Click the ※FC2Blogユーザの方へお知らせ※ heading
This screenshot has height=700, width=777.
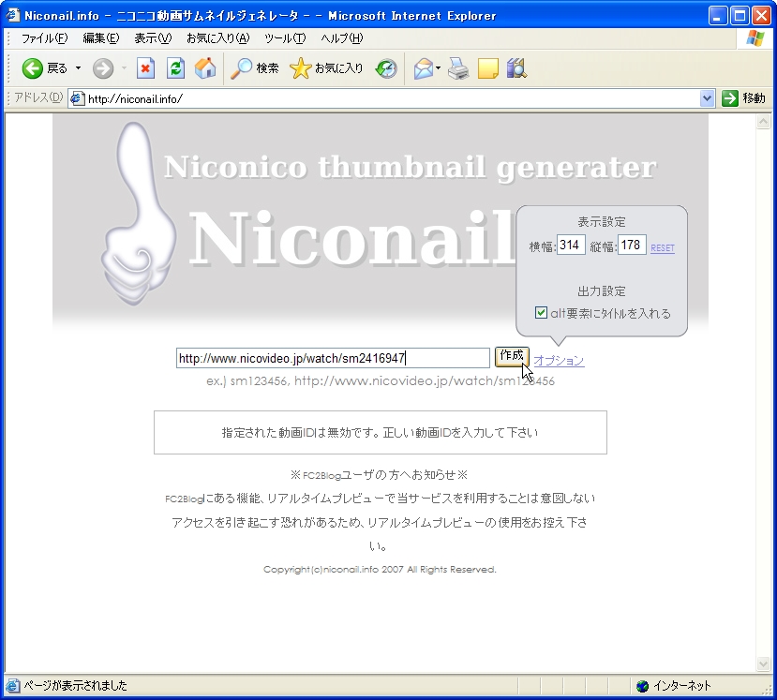(380, 475)
